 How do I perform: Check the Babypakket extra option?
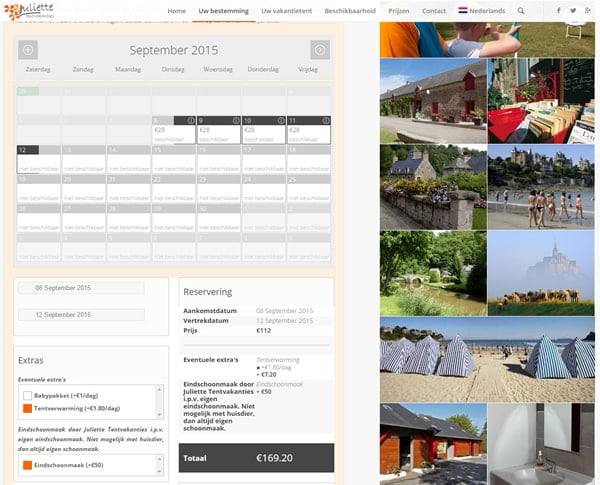coord(28,396)
